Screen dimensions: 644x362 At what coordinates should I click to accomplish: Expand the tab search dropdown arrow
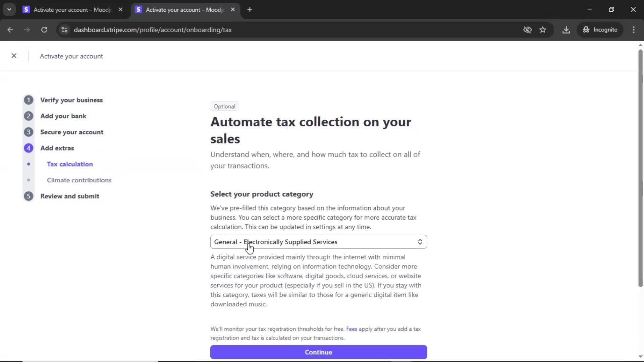9,10
